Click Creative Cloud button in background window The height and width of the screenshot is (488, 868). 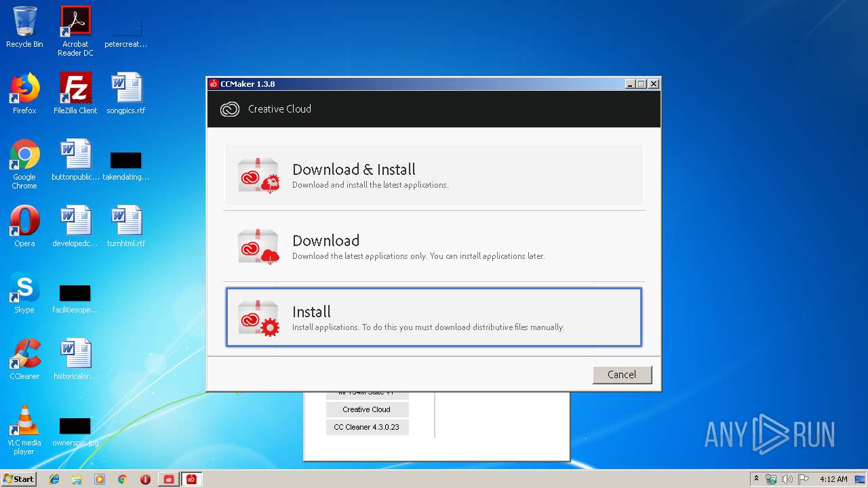[367, 409]
